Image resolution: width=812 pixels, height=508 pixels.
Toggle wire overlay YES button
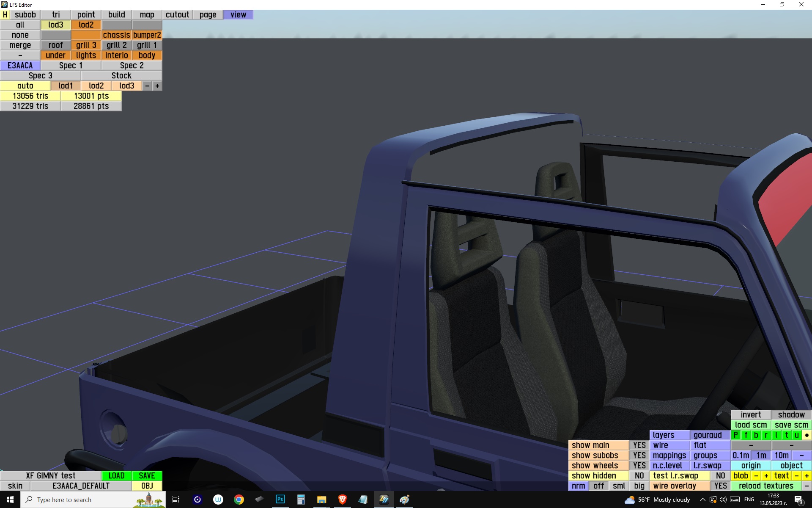[x=720, y=486]
